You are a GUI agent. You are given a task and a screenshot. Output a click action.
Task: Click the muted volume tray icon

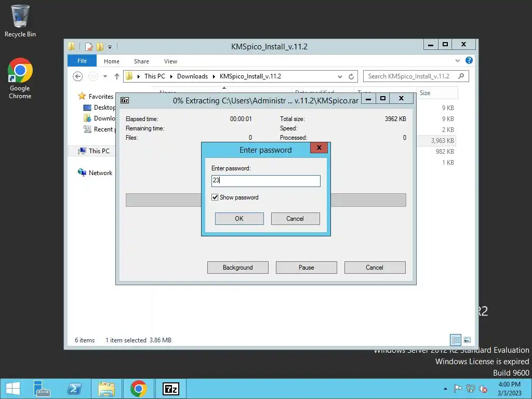[483, 389]
